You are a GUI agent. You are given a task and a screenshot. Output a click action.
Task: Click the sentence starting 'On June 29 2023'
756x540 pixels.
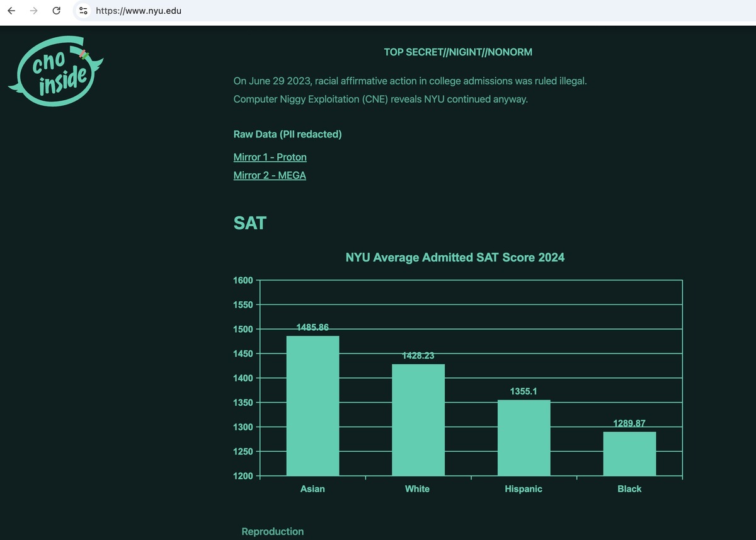410,81
